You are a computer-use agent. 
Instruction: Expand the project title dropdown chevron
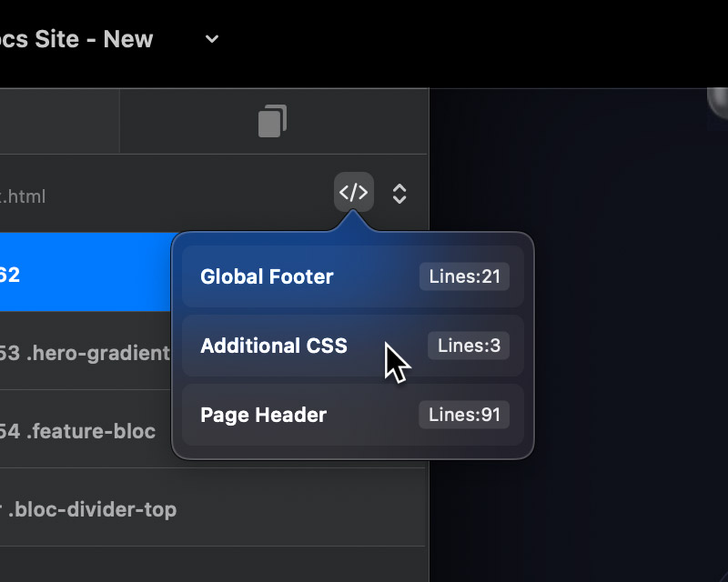coord(212,39)
